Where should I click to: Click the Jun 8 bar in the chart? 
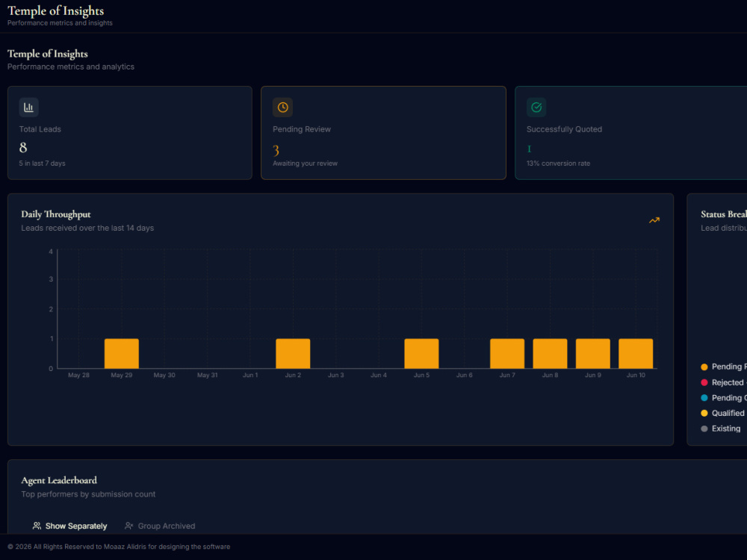pyautogui.click(x=551, y=353)
